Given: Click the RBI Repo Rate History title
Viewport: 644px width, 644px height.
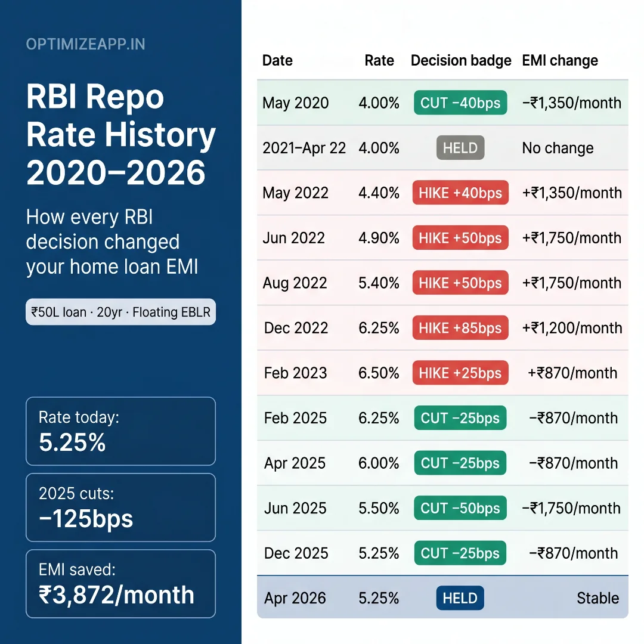Looking at the screenshot, I should 120,135.
